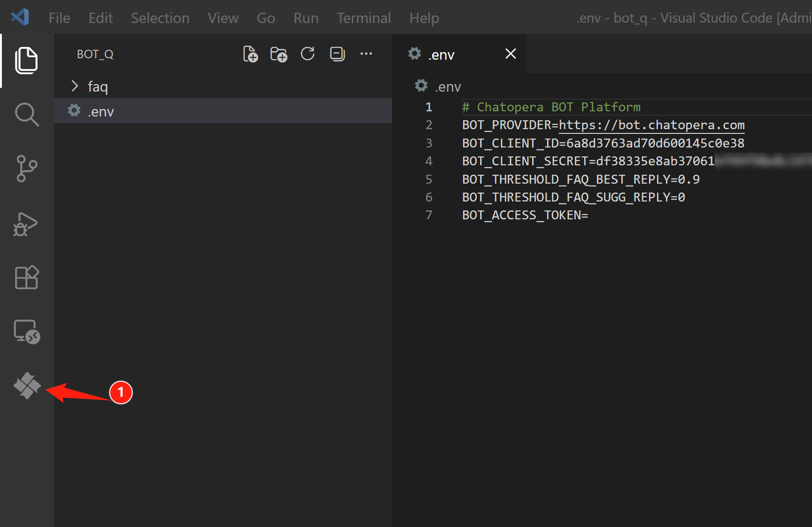Click the BOT_CLIENT_ID line in editor
The height and width of the screenshot is (527, 812).
[603, 143]
